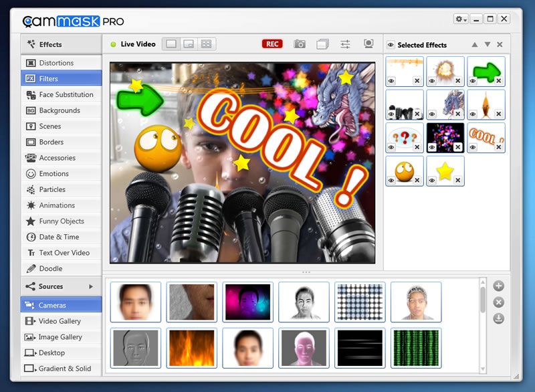Screen dimensions: 535x392
Task: Open the settings gear dropdown in title bar
Action: [x=461, y=19]
